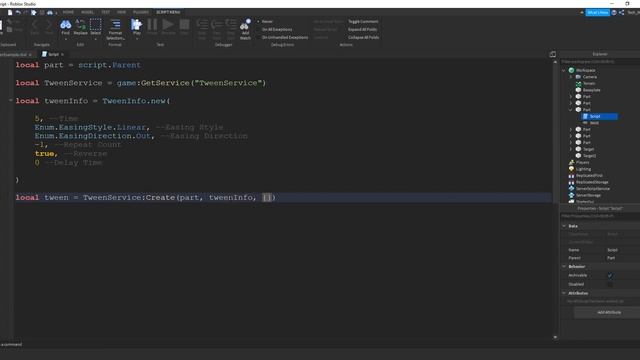The height and width of the screenshot is (360, 640).
Task: Open the MODEL ribbon tab
Action: click(x=87, y=12)
